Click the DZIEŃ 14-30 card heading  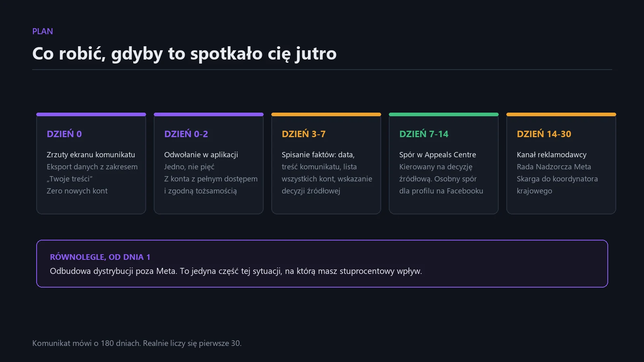(544, 134)
